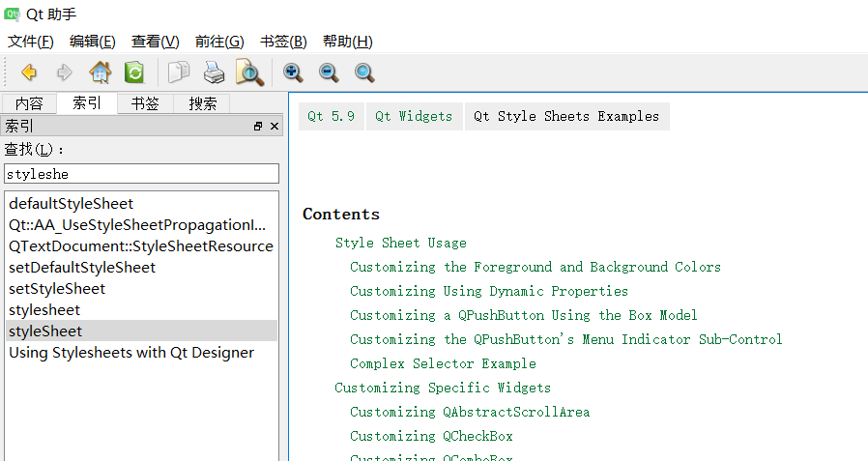Reset zoom with plain magnifier icon

point(364,72)
